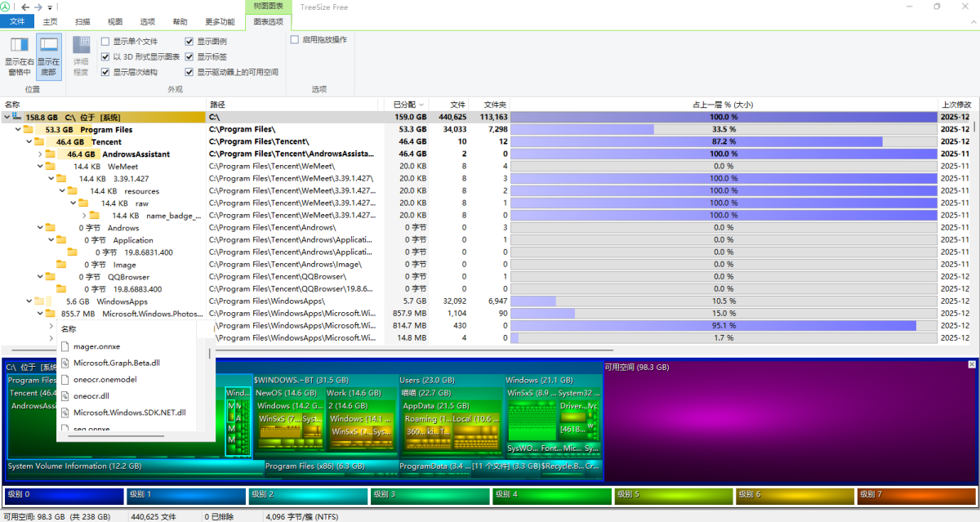Image resolution: width=980 pixels, height=522 pixels.
Task: Collapse the WeMeet folder tree node
Action: point(39,167)
